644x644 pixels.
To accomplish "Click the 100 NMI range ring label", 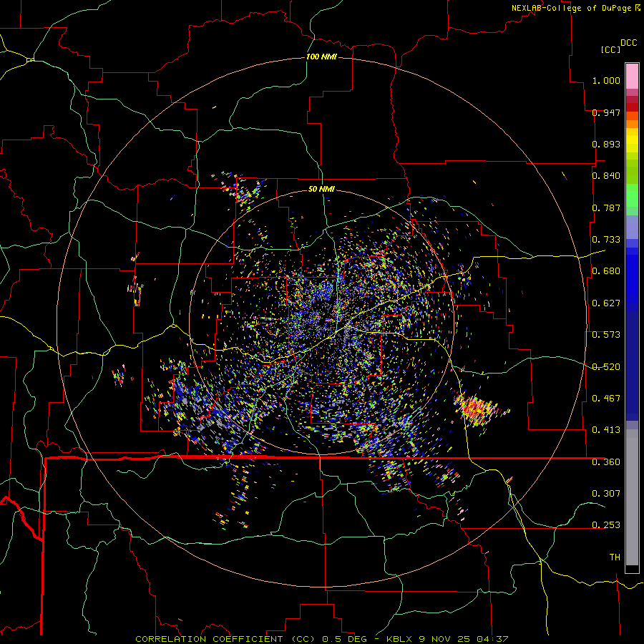I will click(321, 57).
